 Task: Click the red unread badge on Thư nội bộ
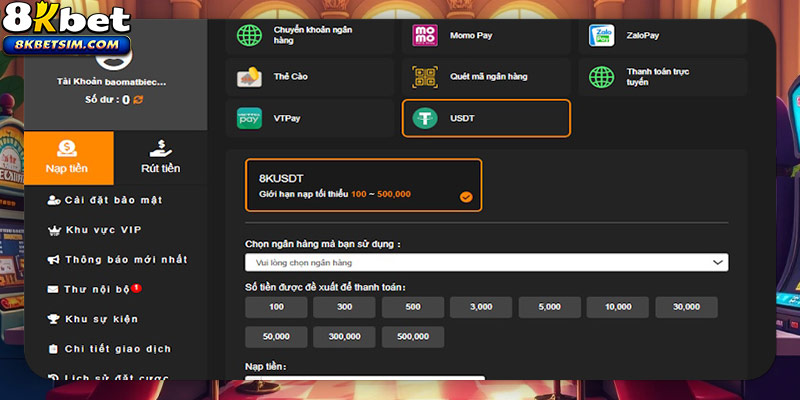point(136,288)
